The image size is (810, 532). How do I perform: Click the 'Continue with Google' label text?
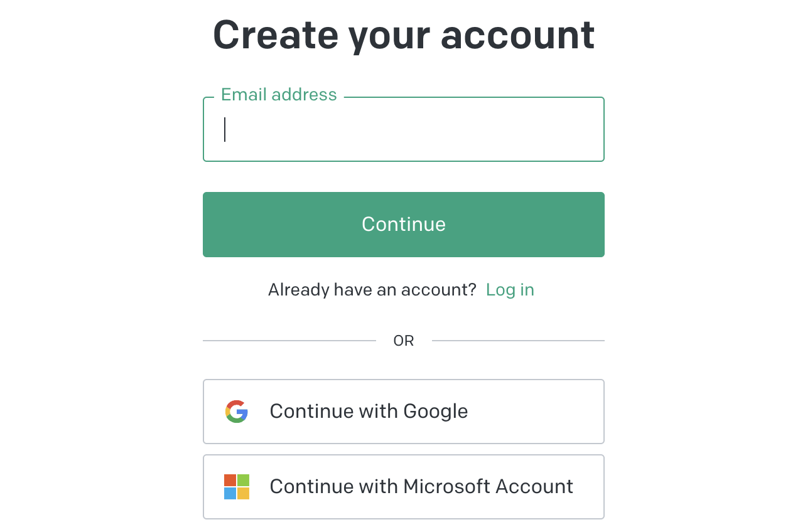click(x=369, y=412)
